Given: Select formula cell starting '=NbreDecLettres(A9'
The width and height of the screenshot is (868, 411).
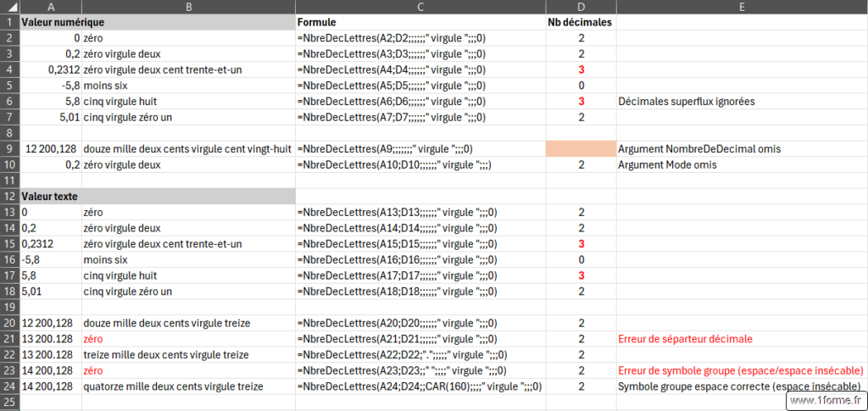Looking at the screenshot, I should [420, 149].
